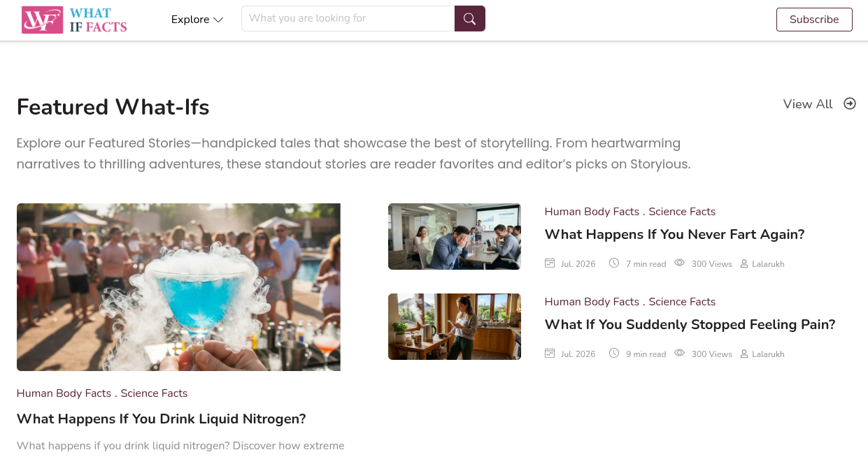The height and width of the screenshot is (457, 868).
Task: Expand the Explore dropdown menu
Action: click(197, 20)
